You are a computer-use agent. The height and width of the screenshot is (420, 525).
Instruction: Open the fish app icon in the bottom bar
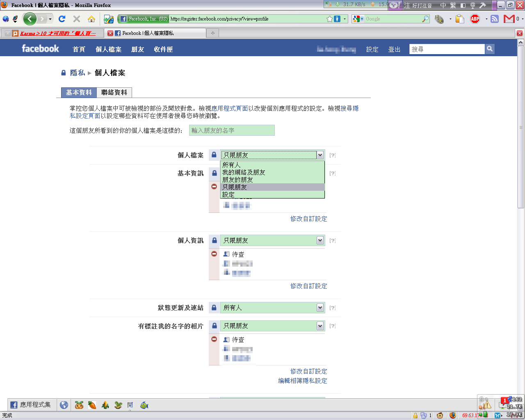pos(144,405)
